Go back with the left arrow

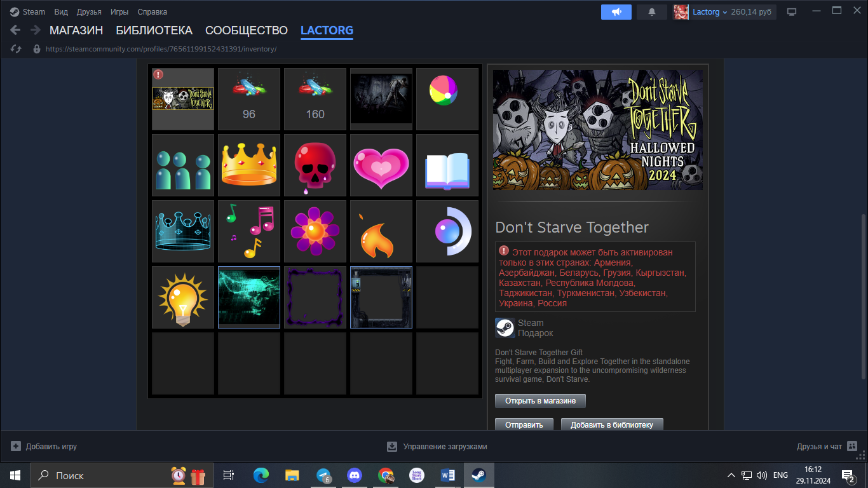coord(15,30)
